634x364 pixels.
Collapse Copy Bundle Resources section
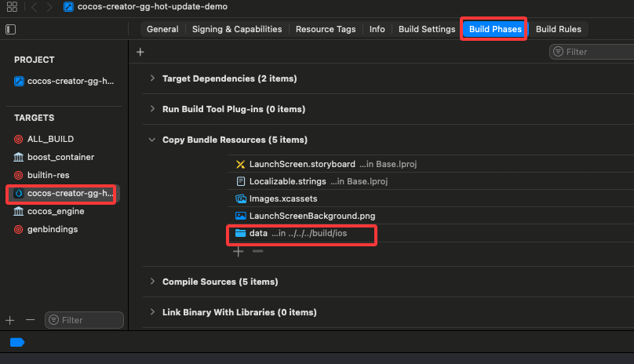pyautogui.click(x=151, y=140)
